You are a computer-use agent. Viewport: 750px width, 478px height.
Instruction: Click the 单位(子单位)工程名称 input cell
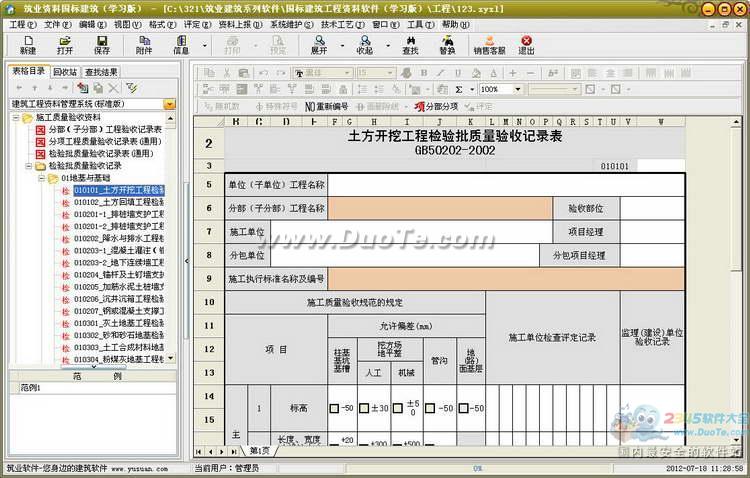[506, 185]
